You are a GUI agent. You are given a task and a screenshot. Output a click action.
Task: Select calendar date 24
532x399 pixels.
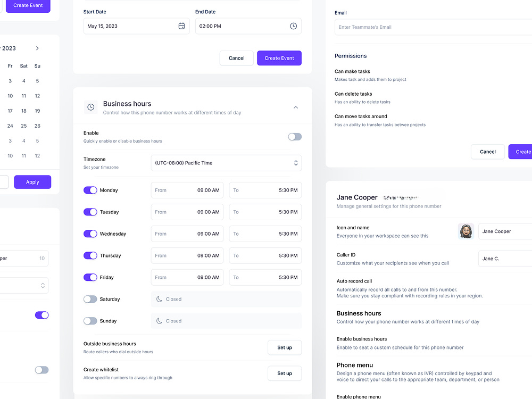tap(10, 126)
